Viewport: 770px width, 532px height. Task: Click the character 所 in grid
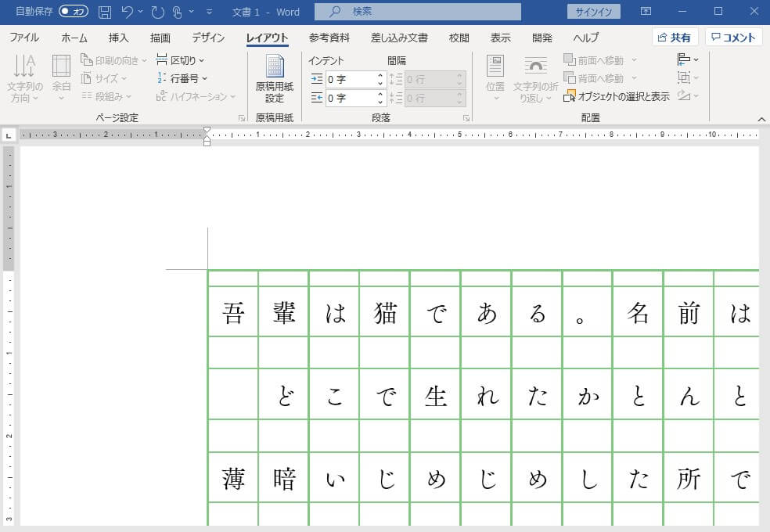click(689, 479)
